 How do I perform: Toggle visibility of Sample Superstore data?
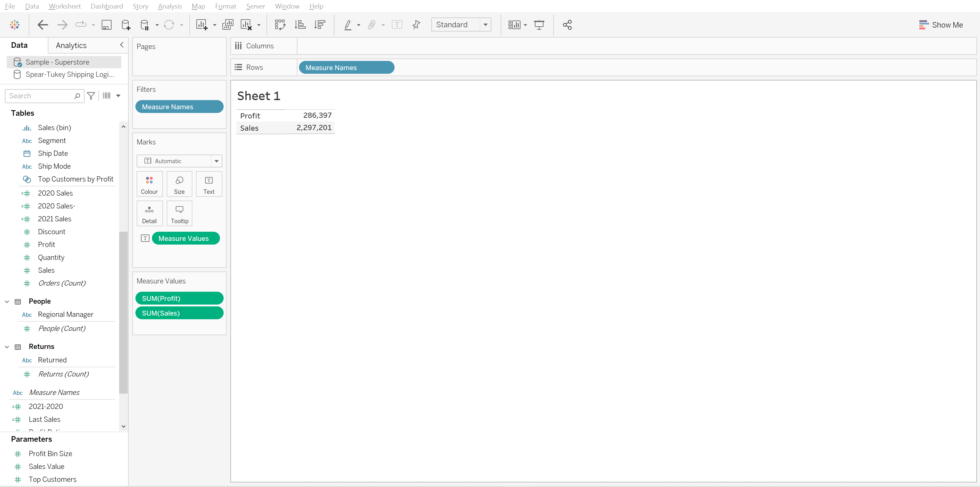click(17, 62)
